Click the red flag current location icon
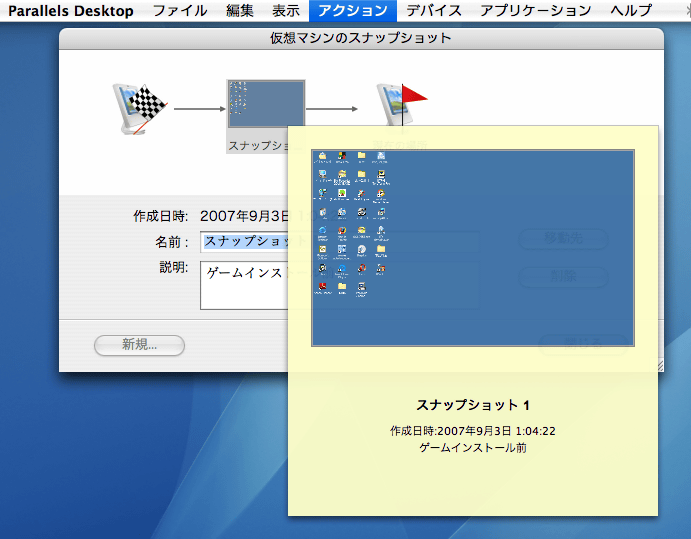The image size is (691, 539). (x=401, y=104)
